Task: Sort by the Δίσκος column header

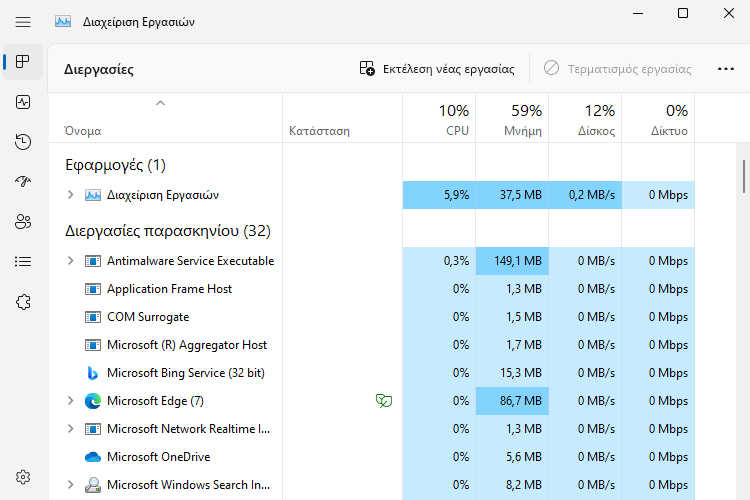Action: pos(585,119)
